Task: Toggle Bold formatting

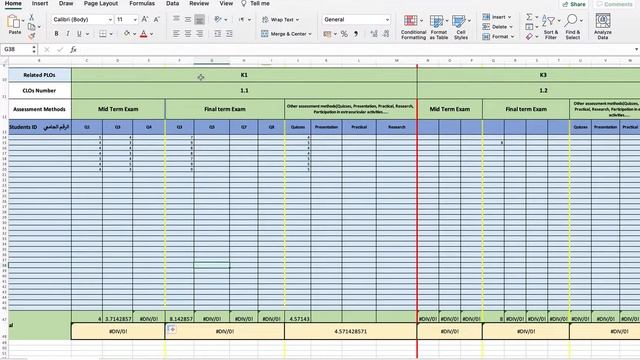Action: (56, 34)
